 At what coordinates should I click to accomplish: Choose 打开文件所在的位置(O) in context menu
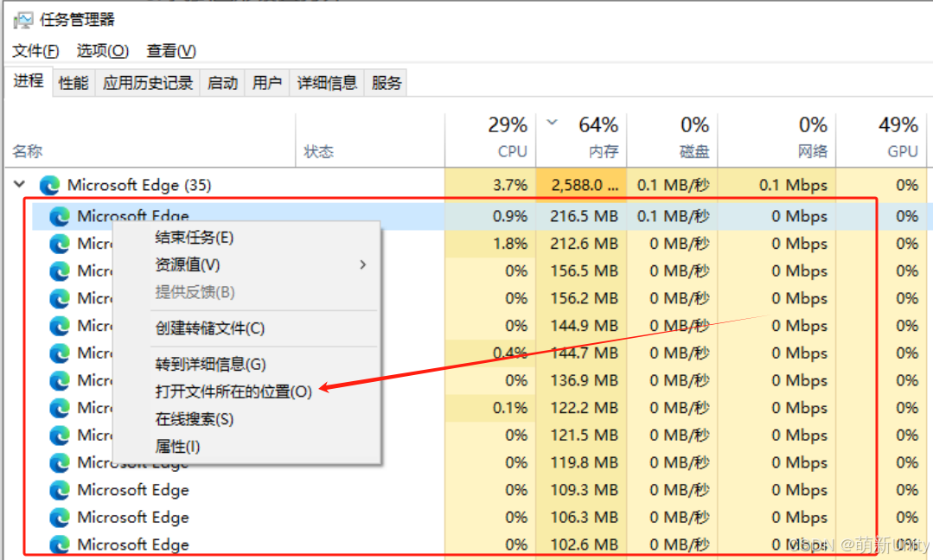click(x=246, y=391)
